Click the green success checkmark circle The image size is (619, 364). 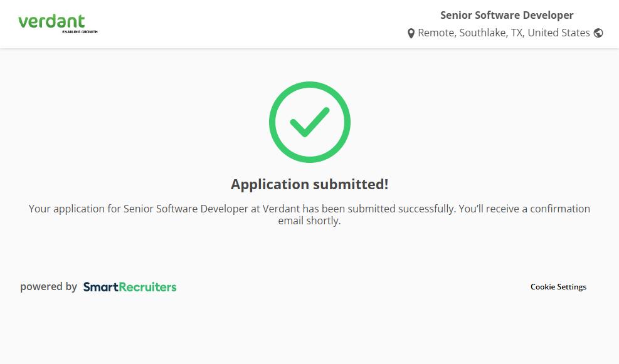309,122
